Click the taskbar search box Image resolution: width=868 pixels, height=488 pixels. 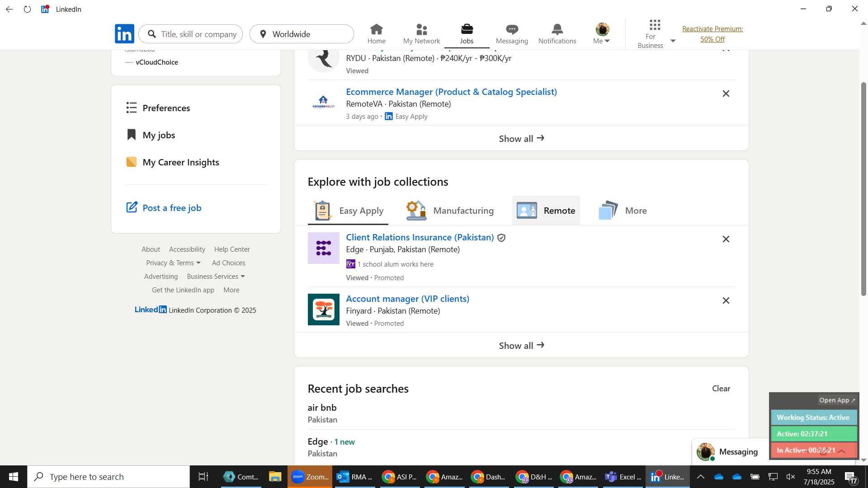108,477
